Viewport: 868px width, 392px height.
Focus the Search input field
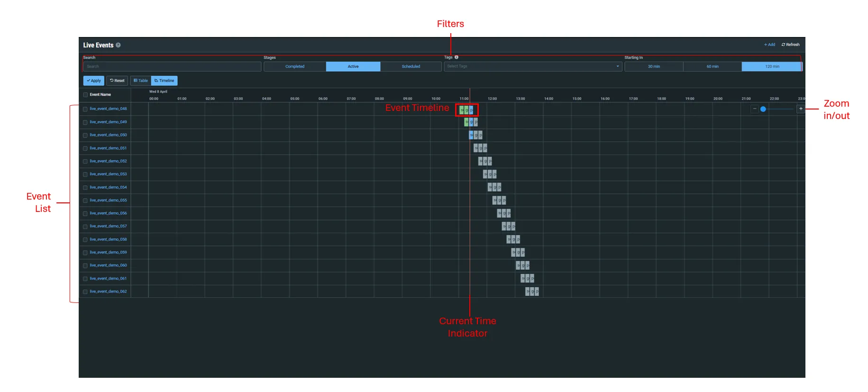(x=172, y=66)
